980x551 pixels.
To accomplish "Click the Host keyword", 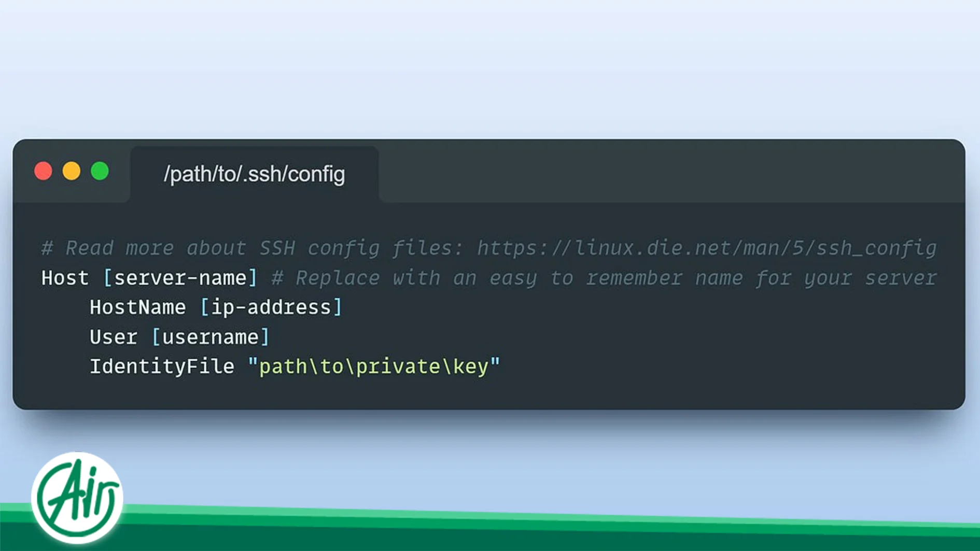I will click(65, 278).
